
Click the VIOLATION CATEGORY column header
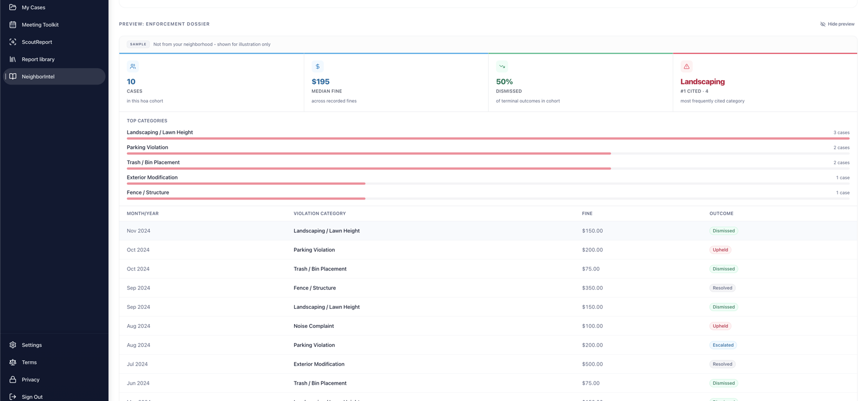tap(320, 214)
